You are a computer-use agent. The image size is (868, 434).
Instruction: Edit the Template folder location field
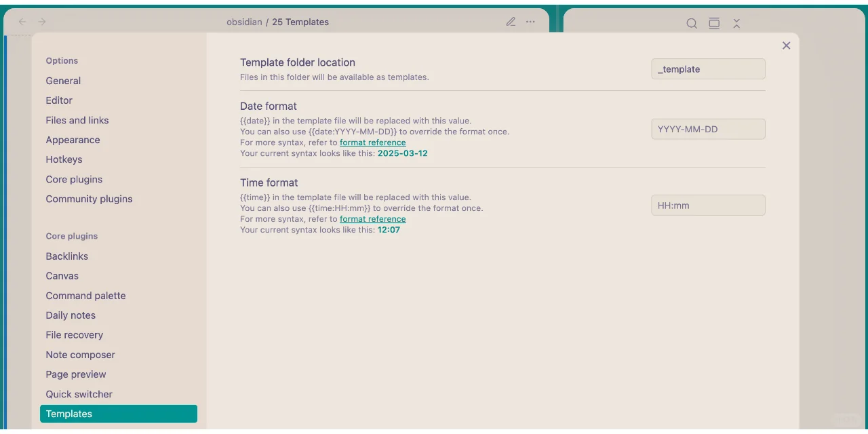pos(708,69)
